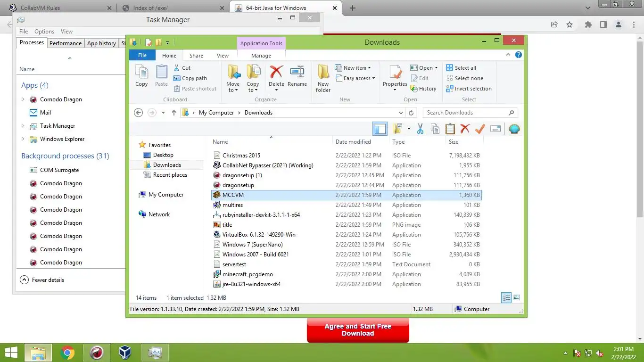Click the muted volume tray icon
The height and width of the screenshot is (362, 644).
tap(600, 353)
